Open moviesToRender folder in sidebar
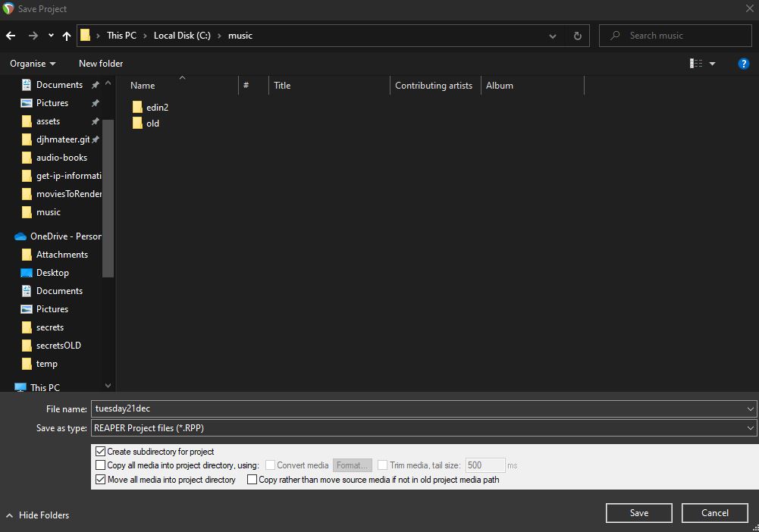Screen dimensions: 759x532 69,194
